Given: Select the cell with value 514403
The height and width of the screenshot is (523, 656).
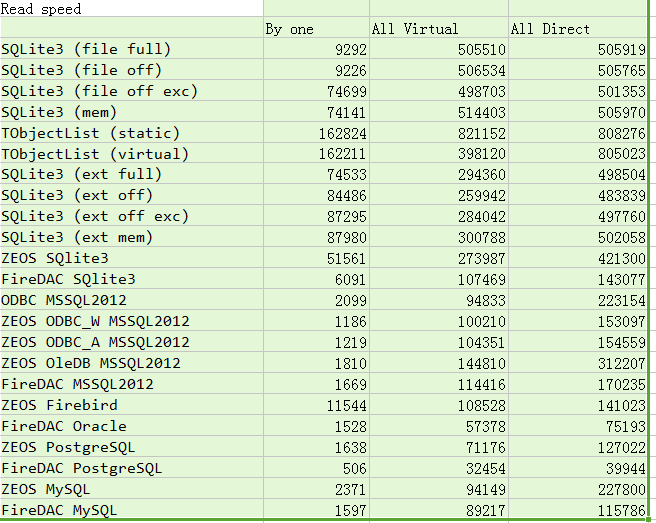Looking at the screenshot, I should pos(439,111).
